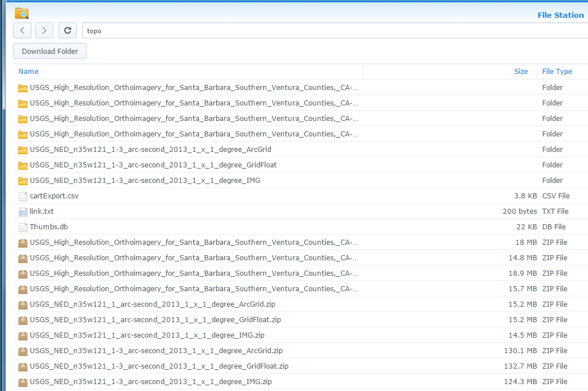Click the folder icon beside USGS_NED ArcGrid folder
This screenshot has width=588, height=391.
pos(23,149)
